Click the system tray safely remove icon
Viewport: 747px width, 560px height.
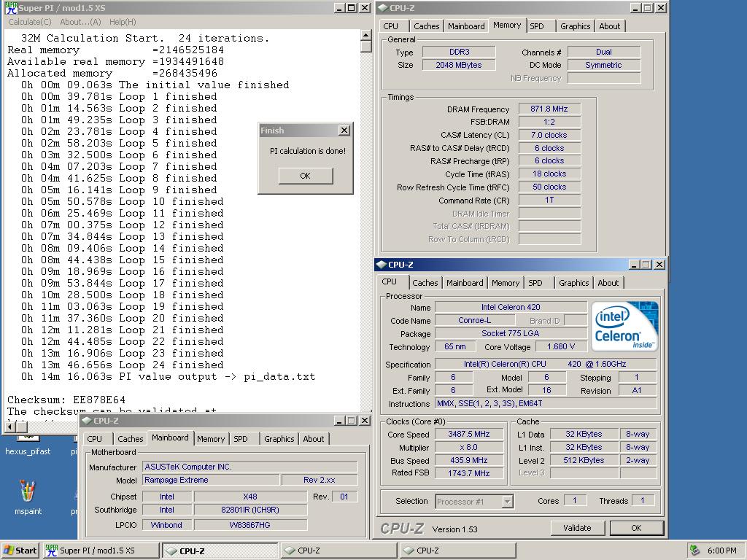coord(694,550)
